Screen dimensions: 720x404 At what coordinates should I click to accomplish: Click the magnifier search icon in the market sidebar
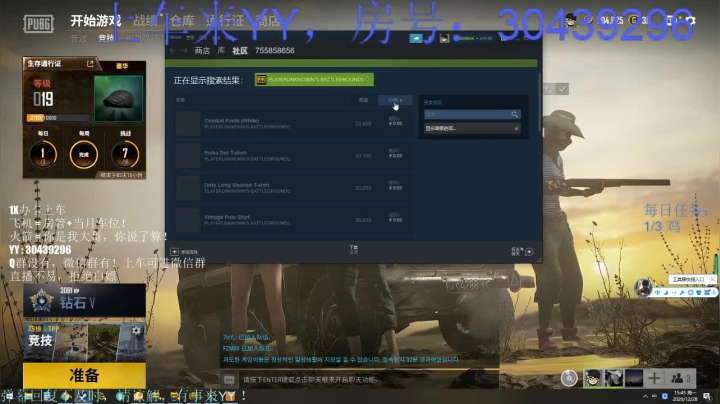tap(515, 114)
